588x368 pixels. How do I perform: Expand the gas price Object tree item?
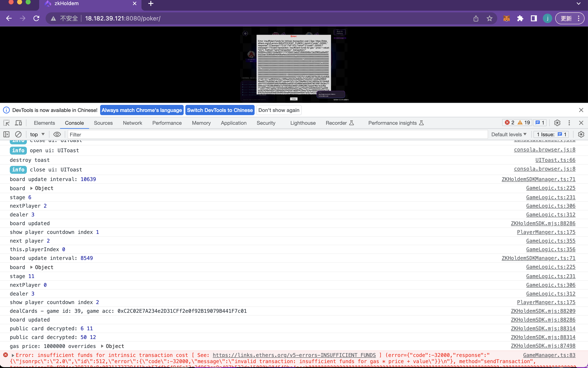click(102, 346)
